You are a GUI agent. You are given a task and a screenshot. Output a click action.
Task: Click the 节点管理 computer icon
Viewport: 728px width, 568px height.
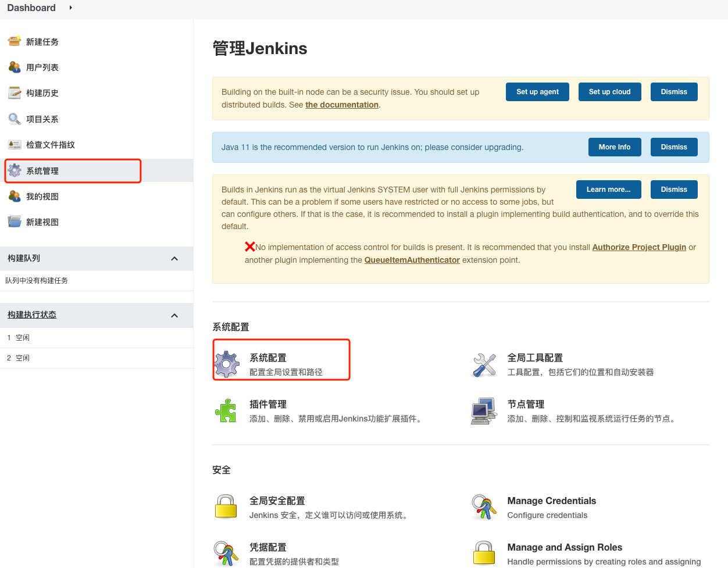pos(484,411)
